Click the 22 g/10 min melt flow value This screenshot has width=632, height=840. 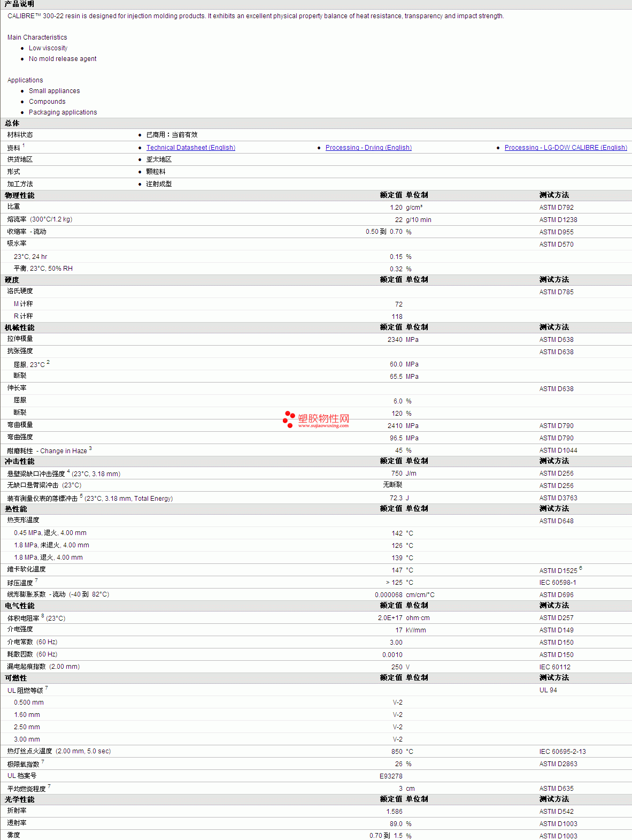(413, 220)
